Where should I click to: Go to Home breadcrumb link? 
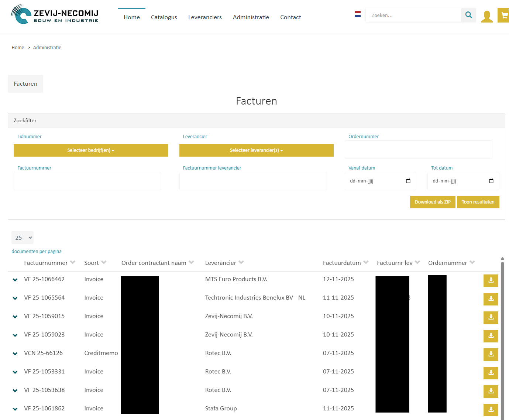(x=18, y=48)
